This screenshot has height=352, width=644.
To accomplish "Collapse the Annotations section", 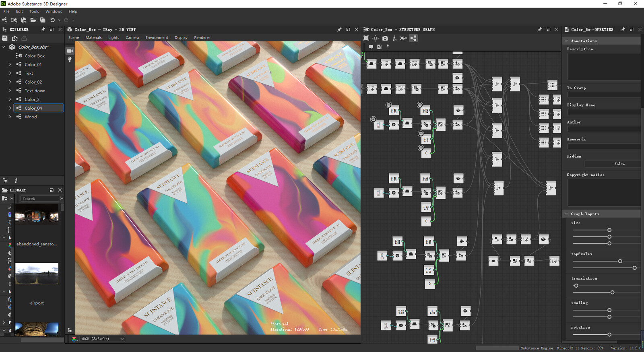I will (566, 41).
